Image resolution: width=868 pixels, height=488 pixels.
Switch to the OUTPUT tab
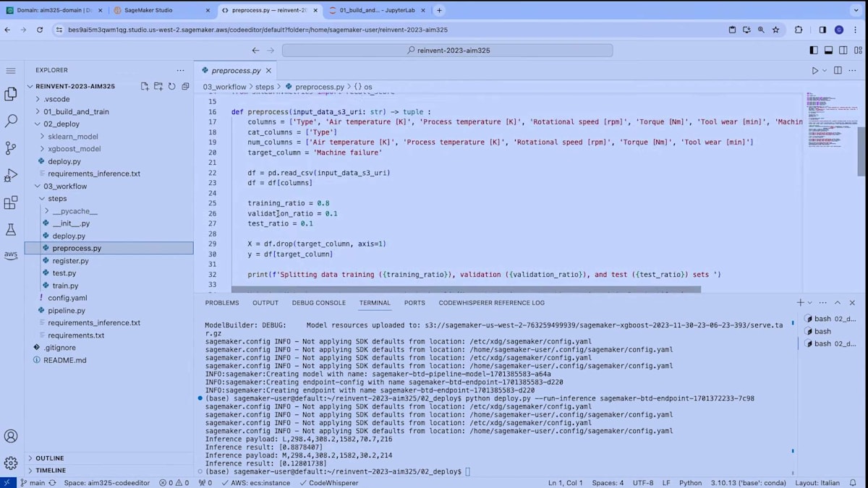coord(265,303)
